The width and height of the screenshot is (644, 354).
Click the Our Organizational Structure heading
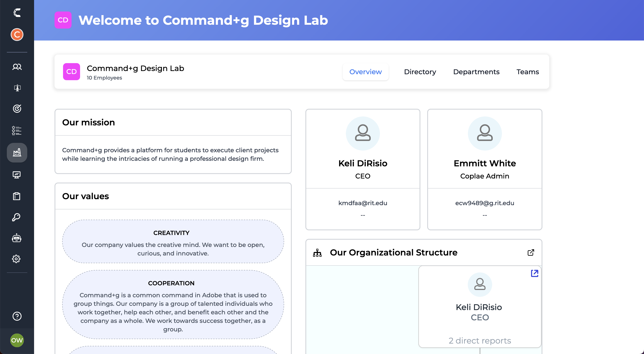[394, 252]
